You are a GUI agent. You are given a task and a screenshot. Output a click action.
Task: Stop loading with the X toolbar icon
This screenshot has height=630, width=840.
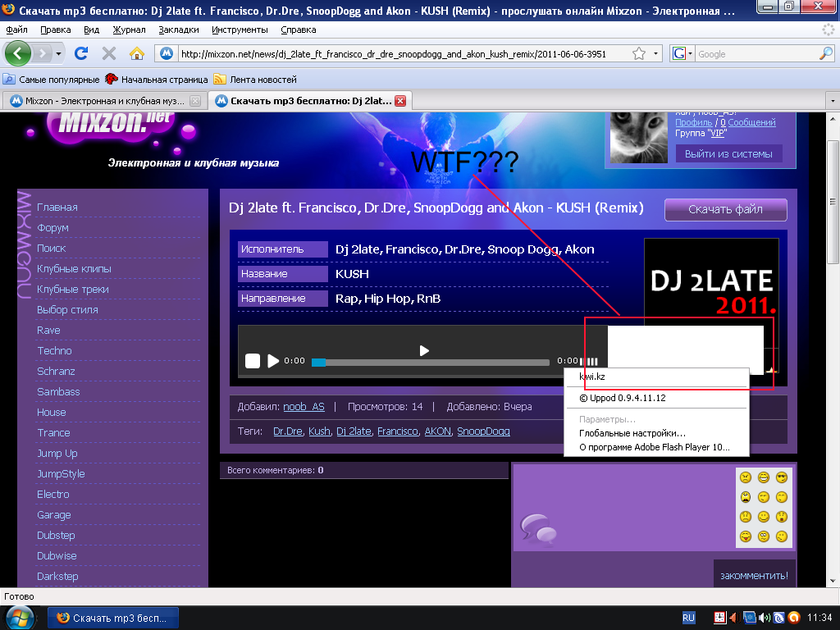tap(109, 53)
